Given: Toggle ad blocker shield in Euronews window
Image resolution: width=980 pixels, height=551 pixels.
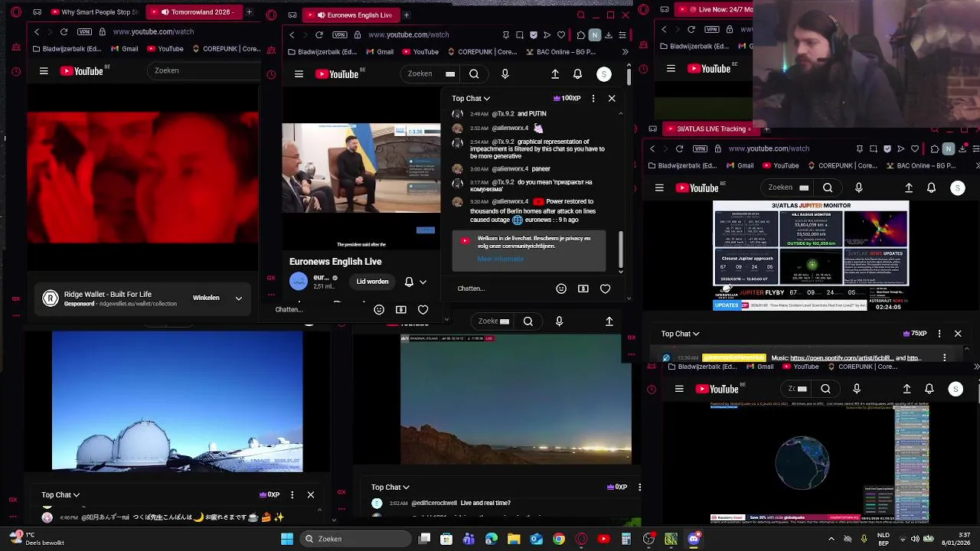Looking at the screenshot, I should [534, 34].
